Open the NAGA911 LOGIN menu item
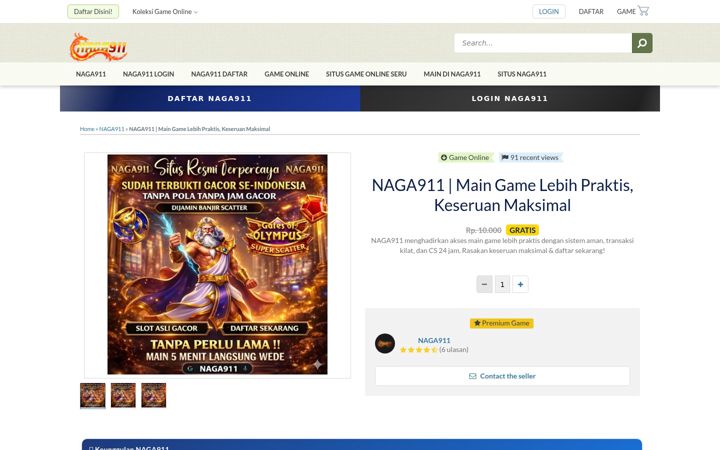The width and height of the screenshot is (720, 450). pos(148,74)
